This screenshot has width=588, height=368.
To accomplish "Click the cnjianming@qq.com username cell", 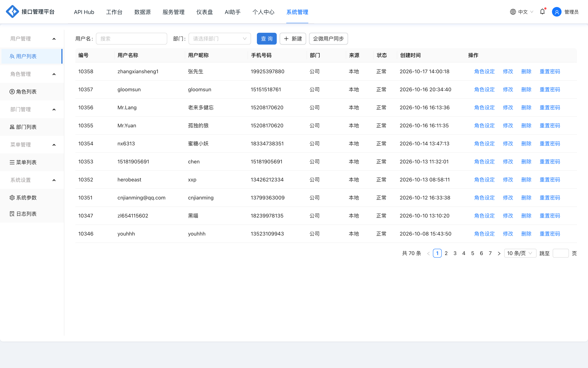I will point(141,198).
